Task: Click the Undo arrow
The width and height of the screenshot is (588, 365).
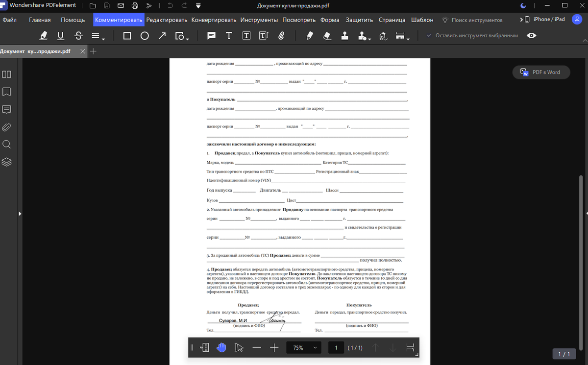Action: (170, 6)
